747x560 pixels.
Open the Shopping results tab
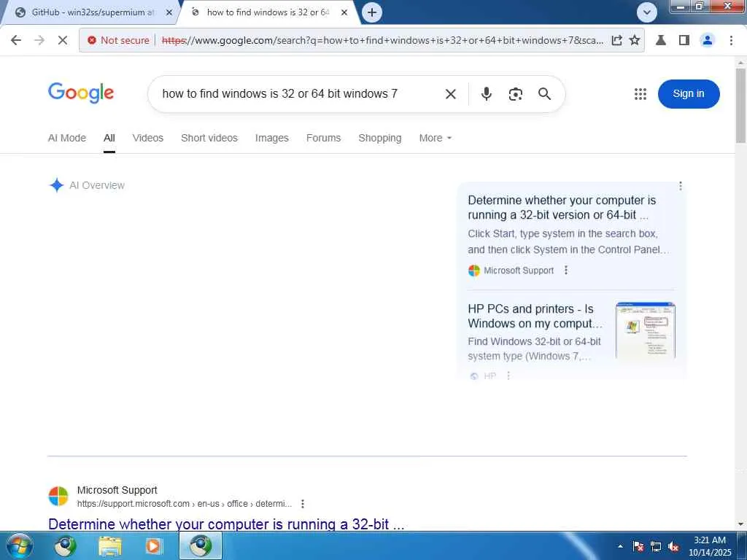pyautogui.click(x=379, y=138)
